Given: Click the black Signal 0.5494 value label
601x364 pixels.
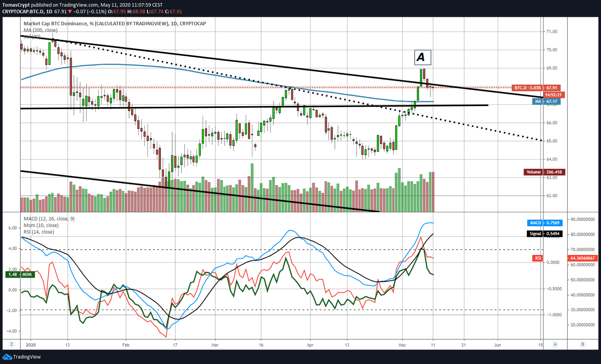Looking at the screenshot, I should 544,234.
